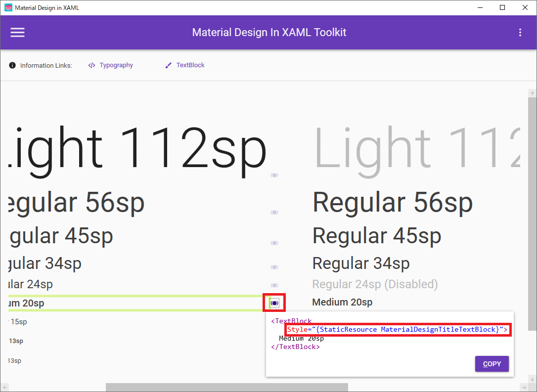Click the vertical scrollbar up arrow
The image size is (537, 392).
pos(532,93)
